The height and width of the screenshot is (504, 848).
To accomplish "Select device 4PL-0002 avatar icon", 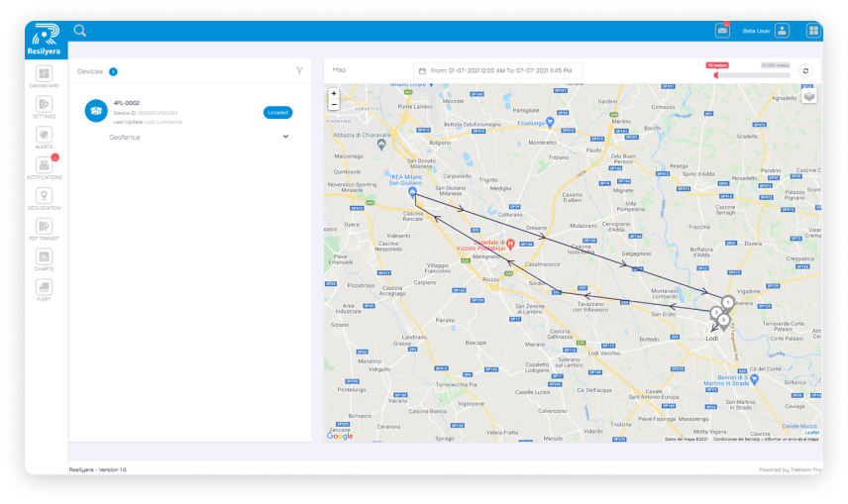I will pos(96,111).
